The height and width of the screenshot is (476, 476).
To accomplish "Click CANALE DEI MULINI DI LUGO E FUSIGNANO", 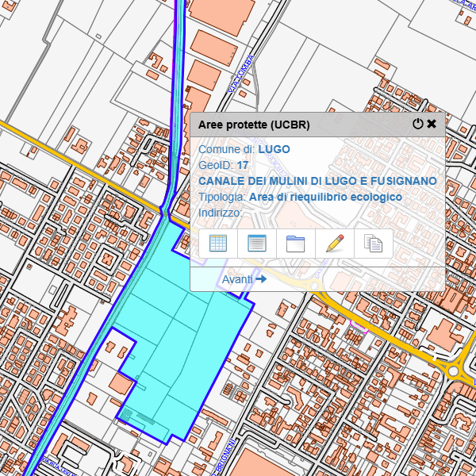I will point(317,181).
